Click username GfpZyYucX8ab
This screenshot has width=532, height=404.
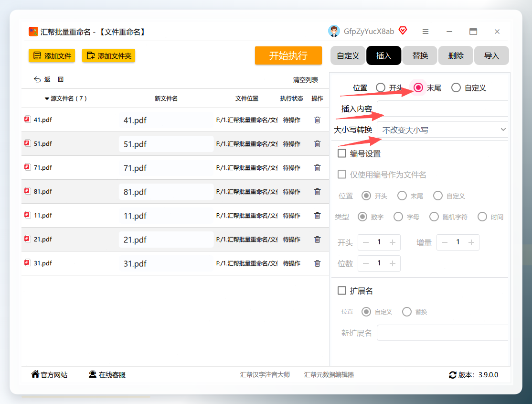click(369, 31)
